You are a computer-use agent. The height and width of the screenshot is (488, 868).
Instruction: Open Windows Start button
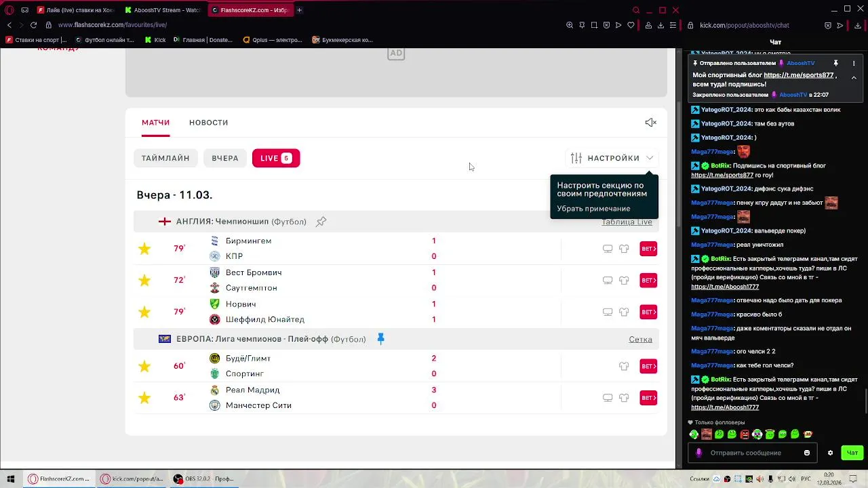pos(11,479)
